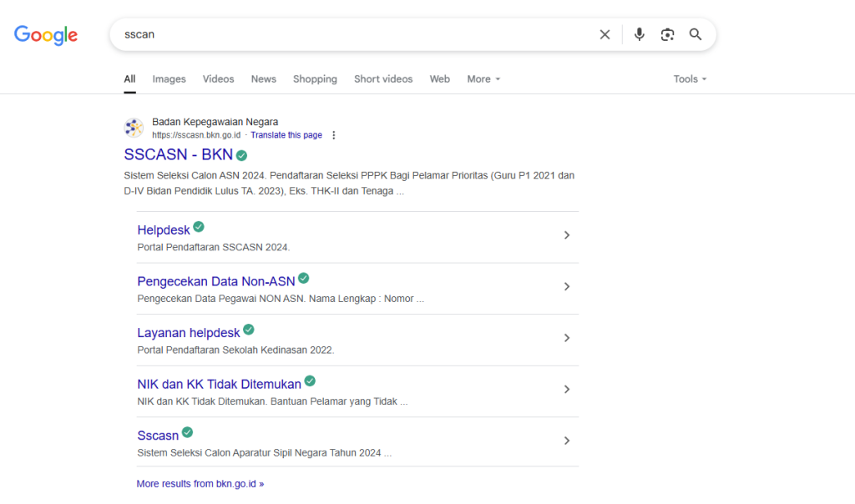
Task: Open the three-dot menu beside Translate this page
Action: [334, 135]
